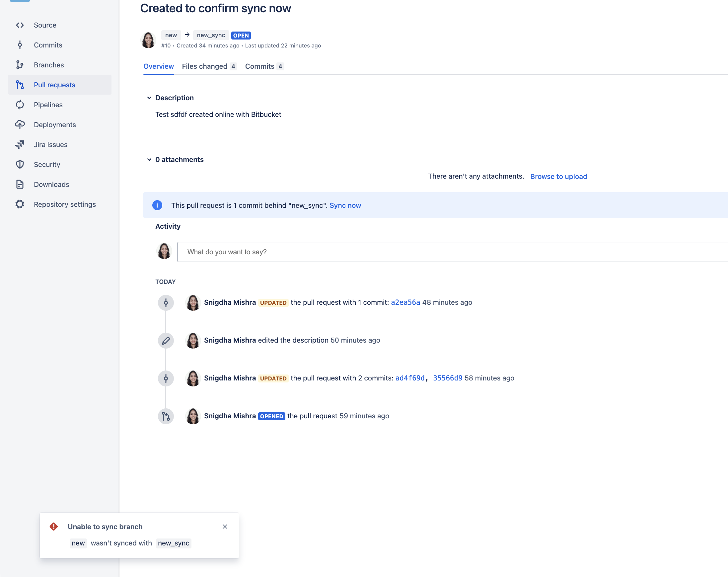
Task: Open the Security shield icon
Action: (x=20, y=165)
